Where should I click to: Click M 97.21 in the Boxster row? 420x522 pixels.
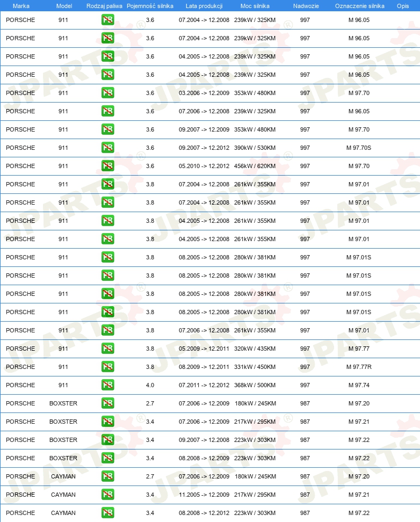359,422
